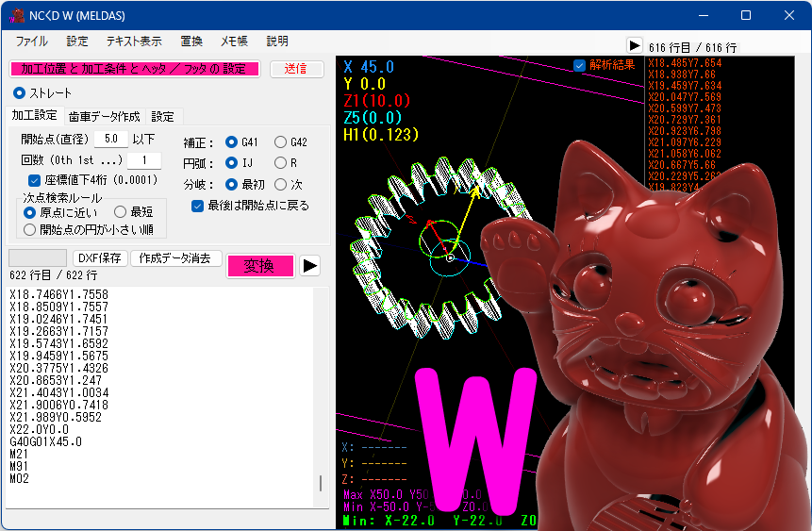
Task: Select the 原点に近い search rule
Action: pos(29,212)
